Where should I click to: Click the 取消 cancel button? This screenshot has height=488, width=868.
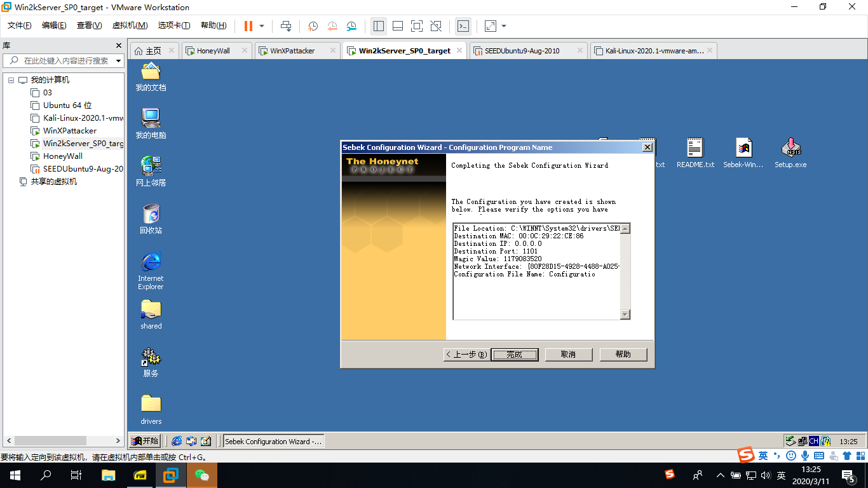(x=569, y=355)
